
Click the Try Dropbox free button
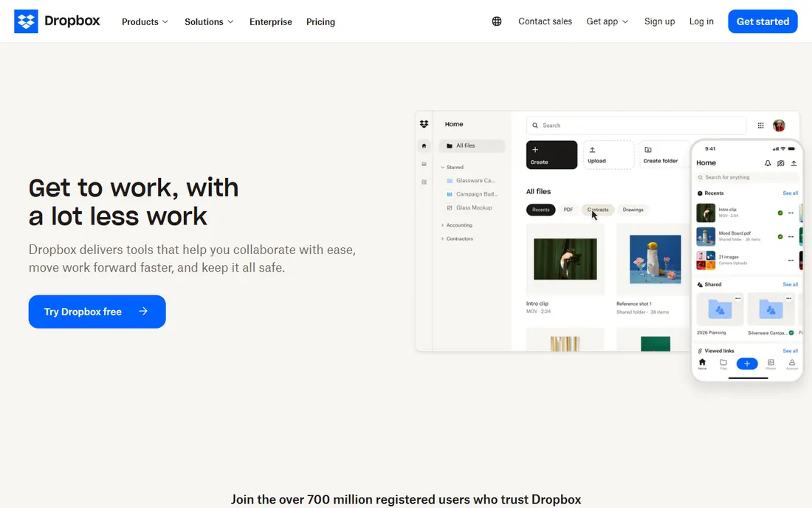97,312
